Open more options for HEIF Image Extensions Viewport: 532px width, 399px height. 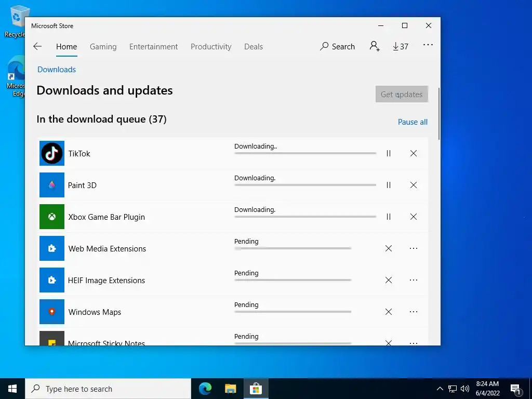pos(413,280)
